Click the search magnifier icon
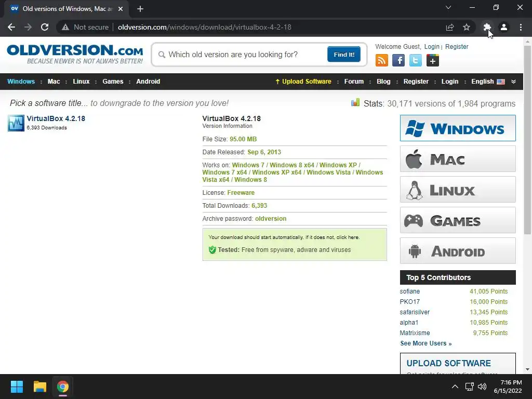The image size is (532, 399). (162, 55)
